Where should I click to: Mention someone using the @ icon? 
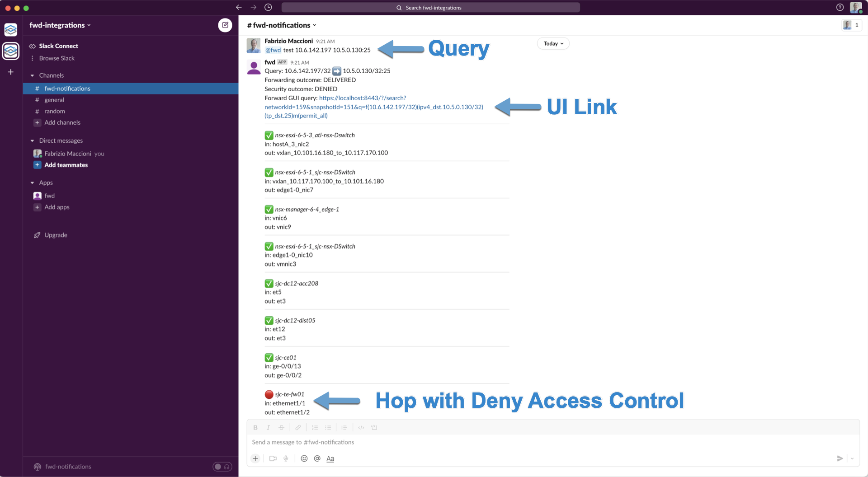pos(317,458)
